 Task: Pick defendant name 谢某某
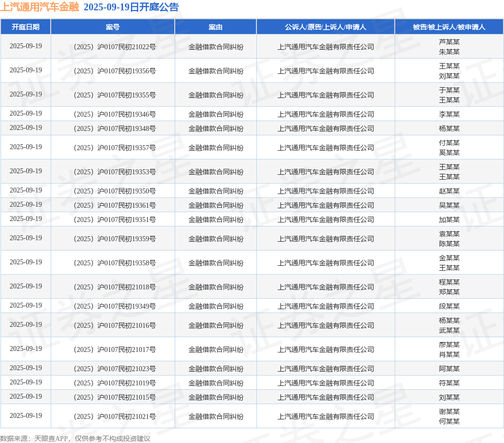(x=449, y=412)
